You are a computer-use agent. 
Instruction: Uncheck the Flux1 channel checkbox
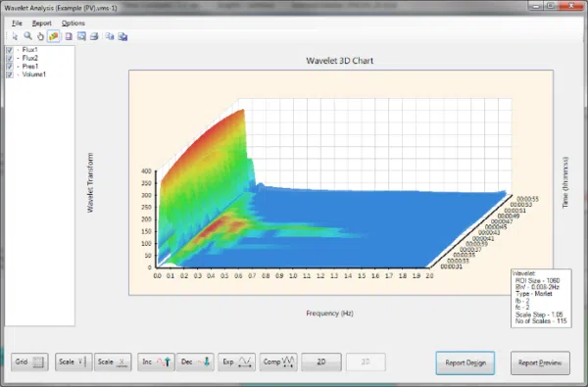(10, 50)
